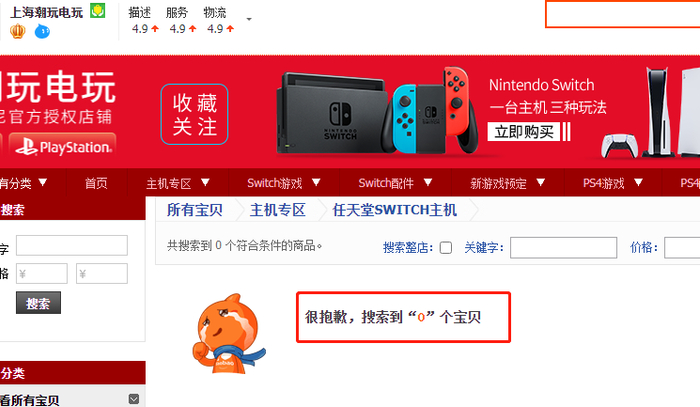Open the Switch配件 menu item

pos(386,183)
